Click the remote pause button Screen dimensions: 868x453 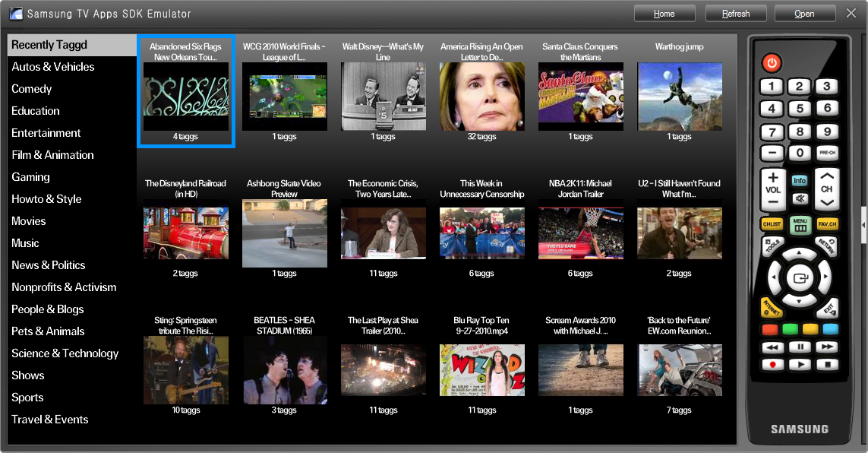800,347
